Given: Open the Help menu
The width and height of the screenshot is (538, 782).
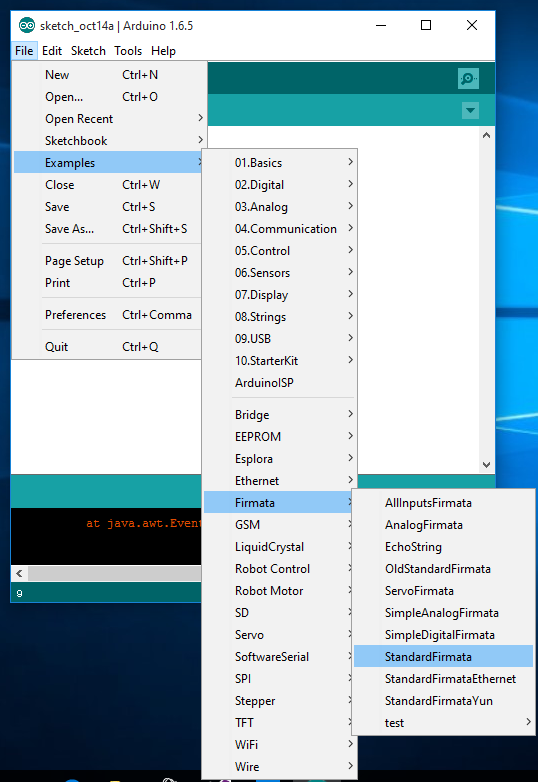Looking at the screenshot, I should (164, 51).
